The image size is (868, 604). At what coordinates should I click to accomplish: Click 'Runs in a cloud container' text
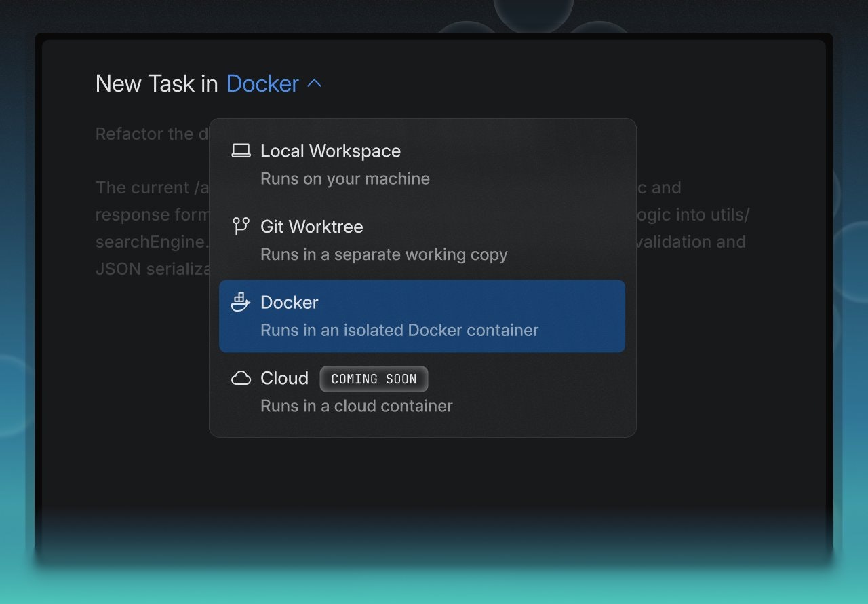pyautogui.click(x=356, y=406)
